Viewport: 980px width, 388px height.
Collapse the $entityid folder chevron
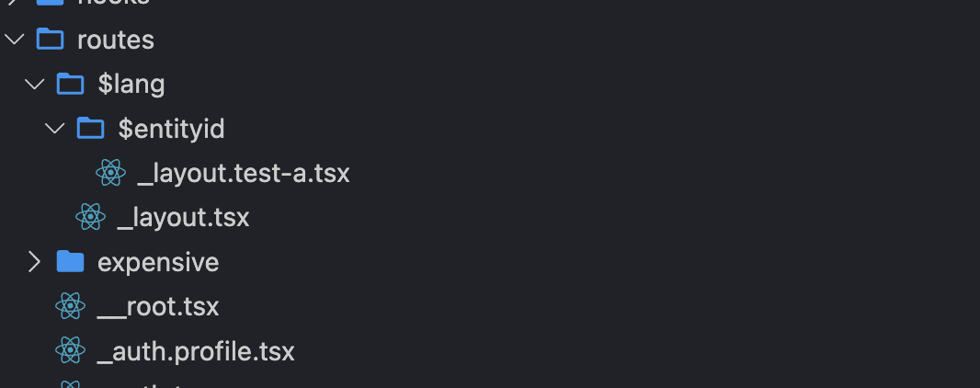(55, 129)
